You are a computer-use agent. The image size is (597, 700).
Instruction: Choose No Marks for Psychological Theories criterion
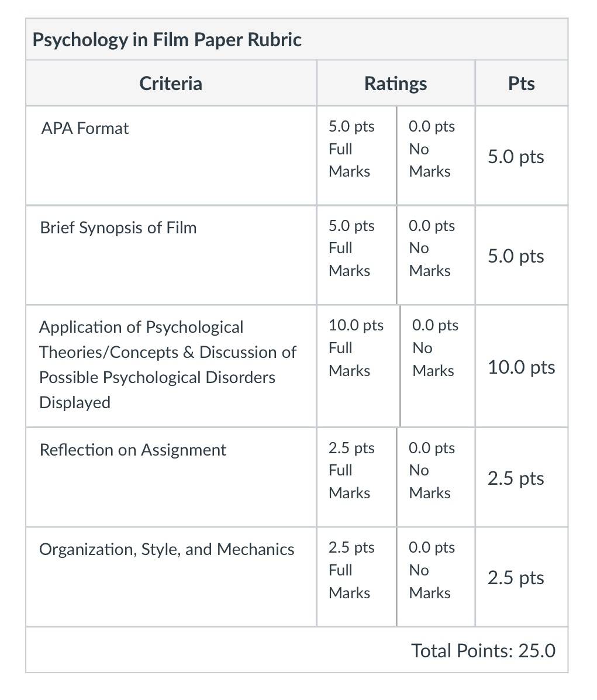pyautogui.click(x=437, y=366)
